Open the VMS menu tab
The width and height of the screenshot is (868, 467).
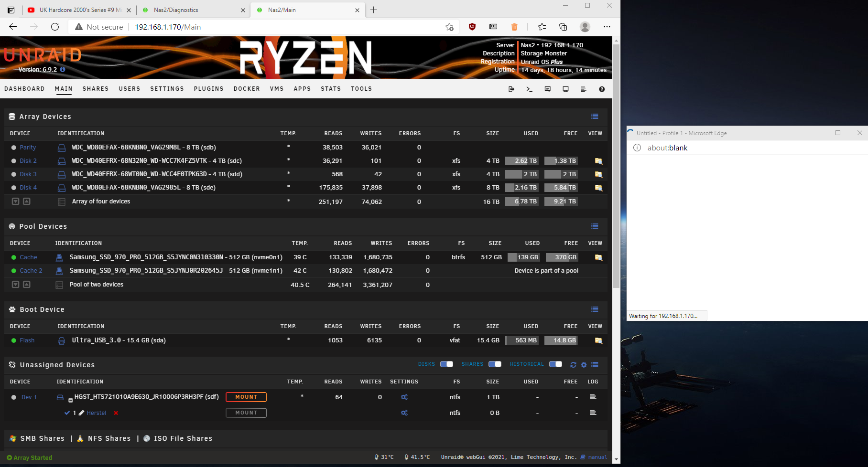[277, 89]
